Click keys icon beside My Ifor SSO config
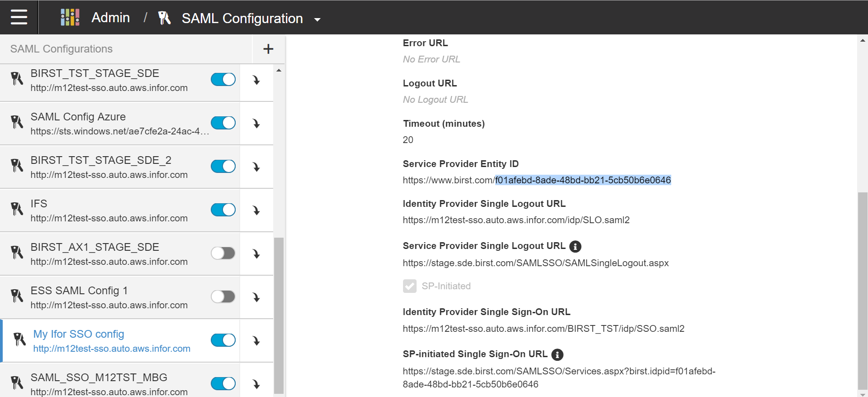 19,340
